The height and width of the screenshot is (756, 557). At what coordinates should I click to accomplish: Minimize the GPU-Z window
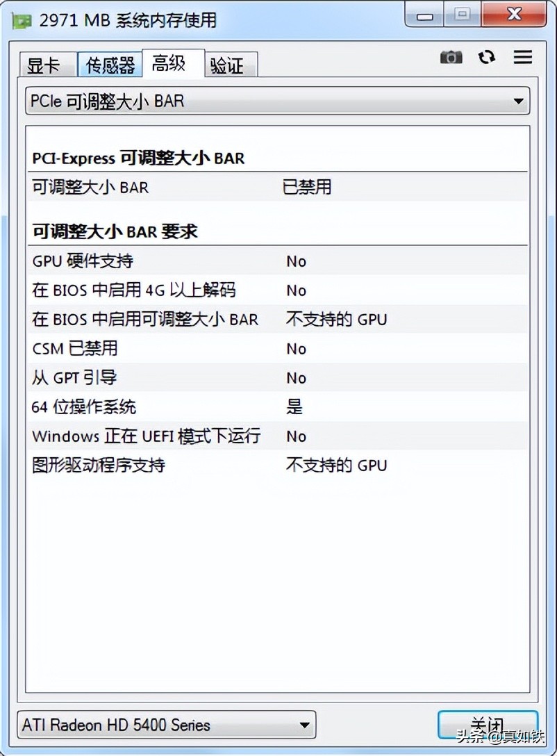[426, 15]
